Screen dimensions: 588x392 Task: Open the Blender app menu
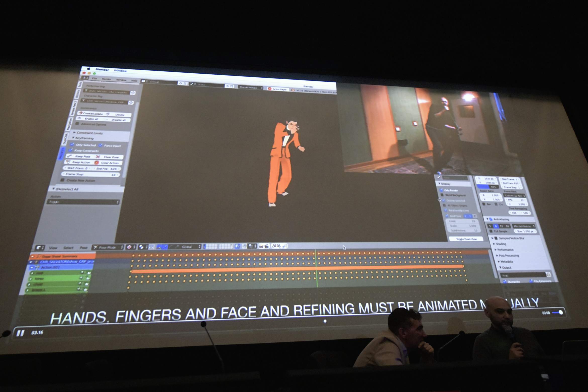coord(102,70)
